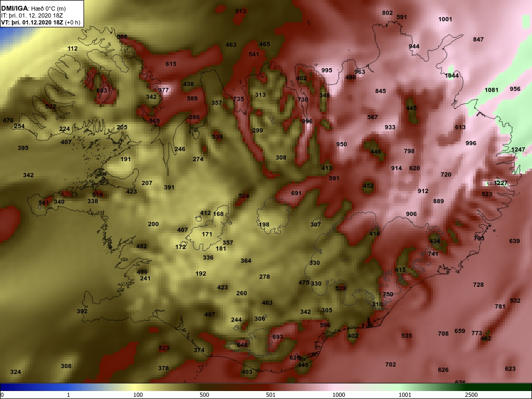This screenshot has width=532, height=399.
Task: Click the map value 702
Action: coord(390,364)
